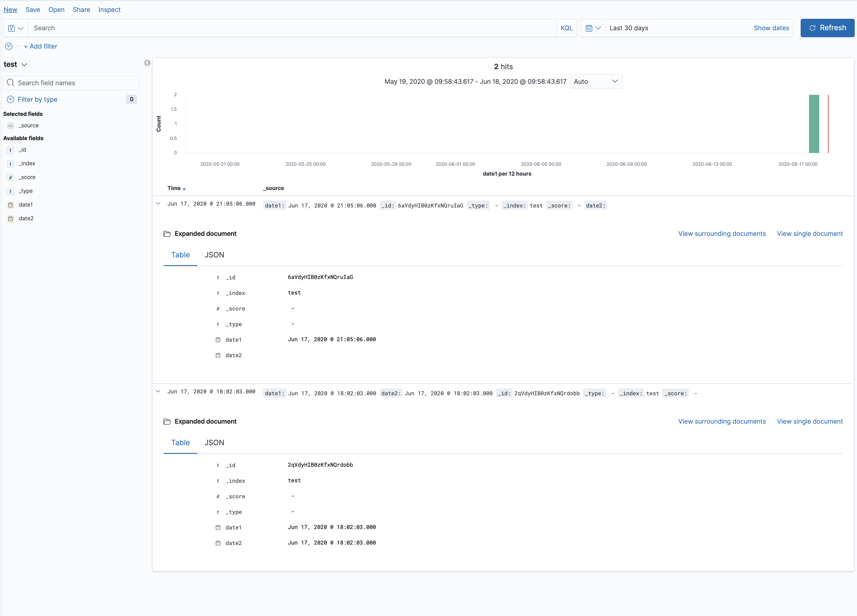
Task: Open the Inspect menu item
Action: [109, 10]
